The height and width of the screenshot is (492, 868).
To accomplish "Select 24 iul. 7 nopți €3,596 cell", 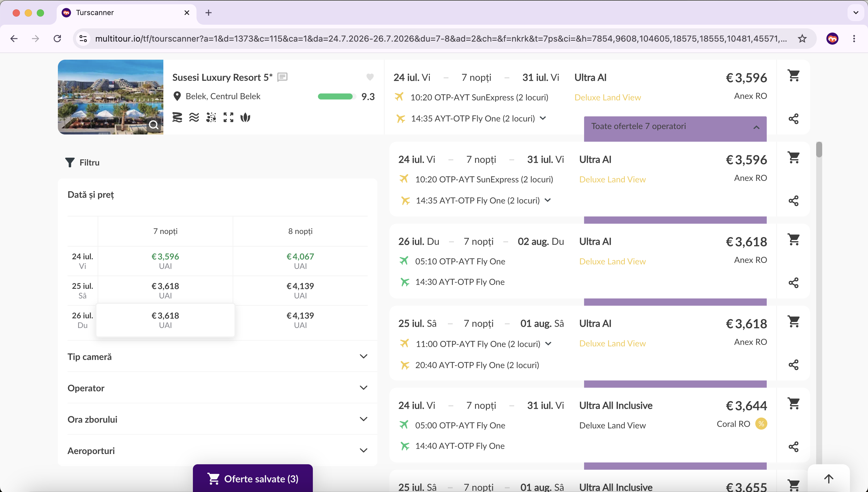I will 165,261.
